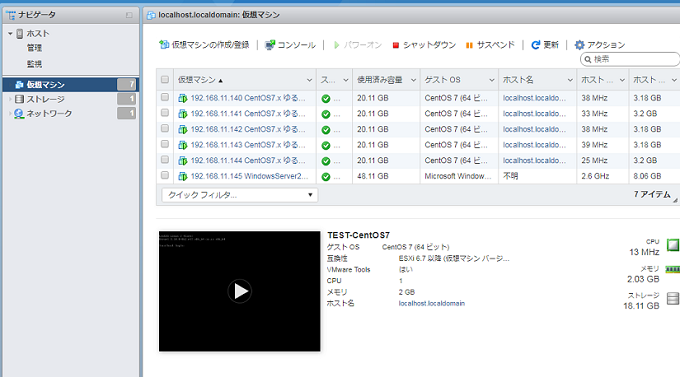The image size is (680, 377).
Task: Open the 使用済み容量 column menu arrow
Action: [x=413, y=80]
